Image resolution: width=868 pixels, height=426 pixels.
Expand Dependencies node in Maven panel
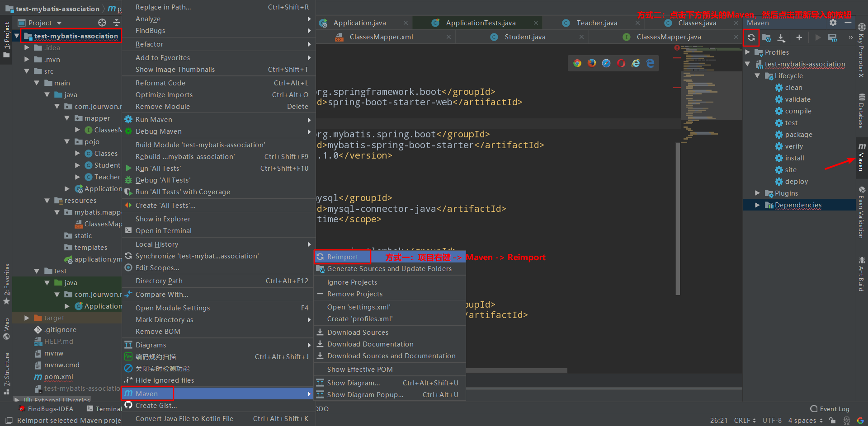(758, 205)
